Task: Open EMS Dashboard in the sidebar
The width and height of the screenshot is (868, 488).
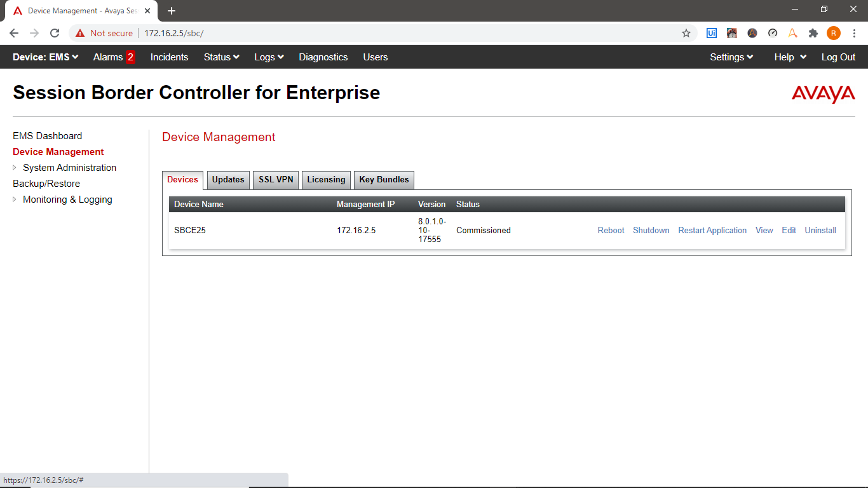Action: 47,136
